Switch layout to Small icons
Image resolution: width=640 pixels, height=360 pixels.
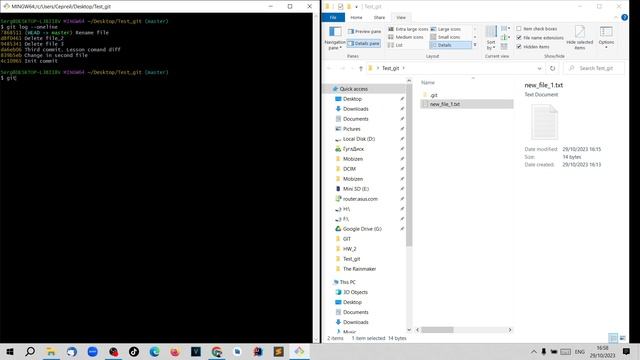click(x=445, y=37)
